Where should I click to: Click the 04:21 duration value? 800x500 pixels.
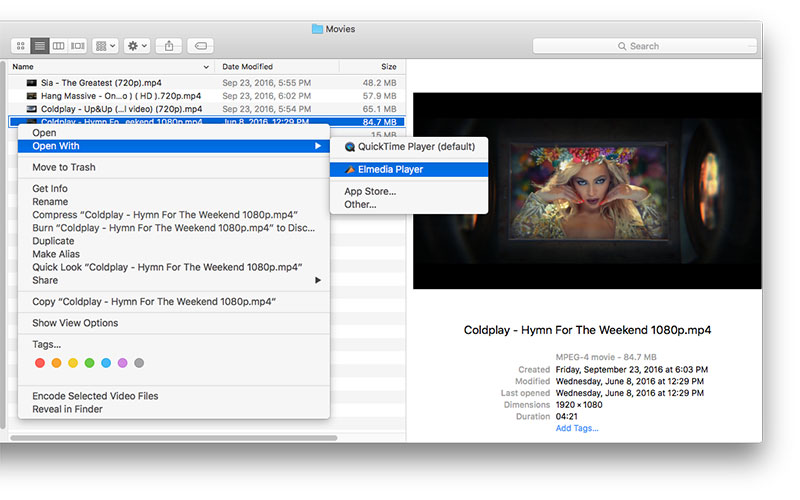click(566, 416)
